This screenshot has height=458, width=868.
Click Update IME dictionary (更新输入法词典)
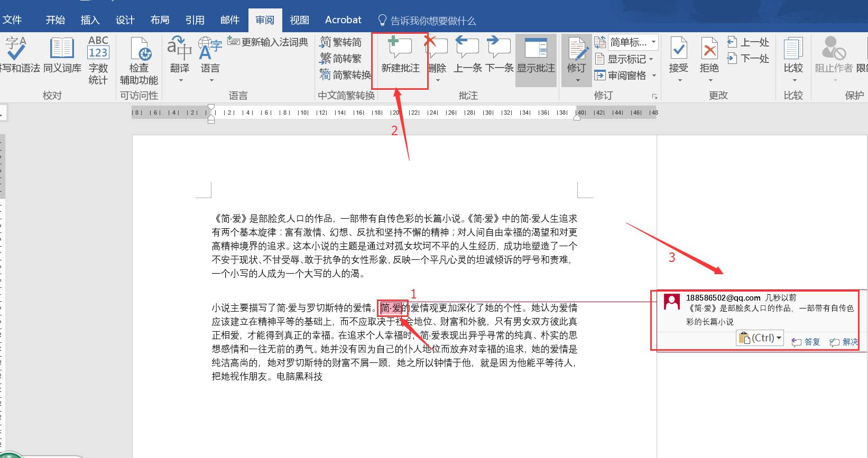[x=268, y=42]
